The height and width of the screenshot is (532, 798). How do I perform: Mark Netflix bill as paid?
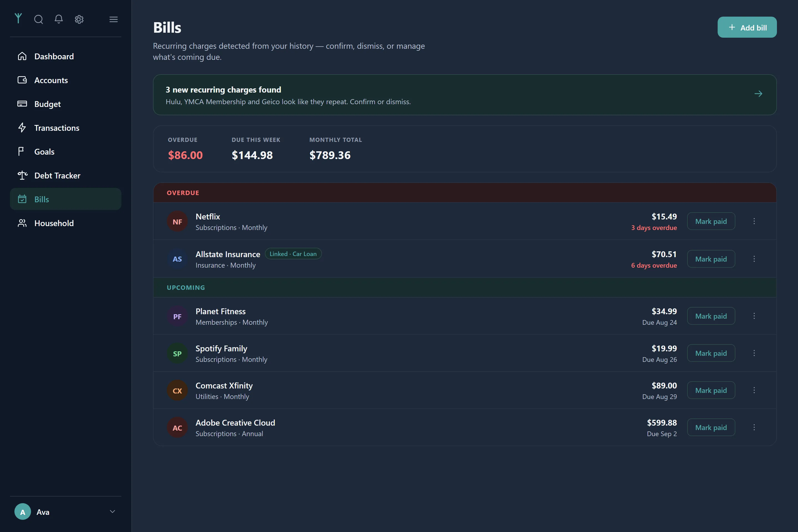click(x=711, y=221)
